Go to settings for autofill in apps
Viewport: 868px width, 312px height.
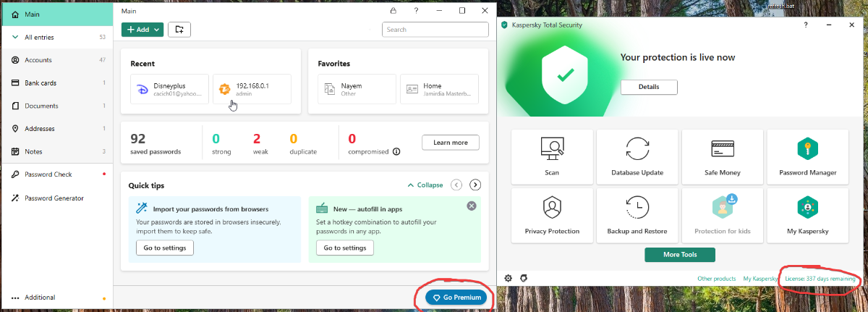click(345, 248)
